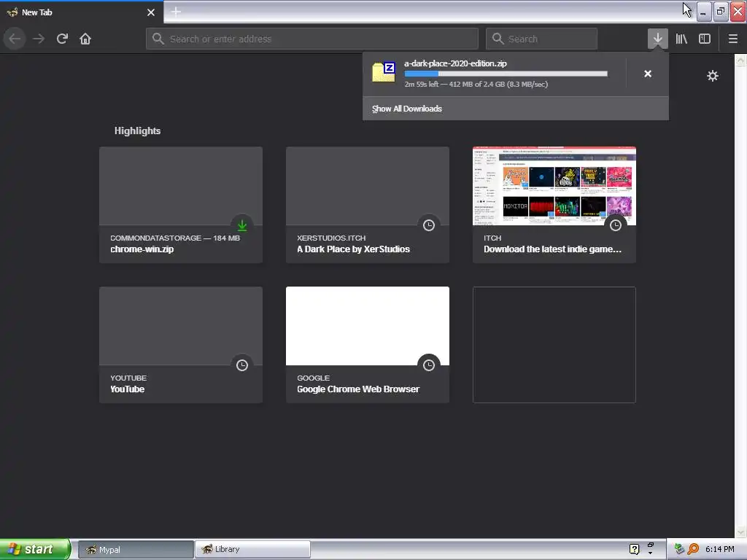Reload the current page
This screenshot has width=747, height=560.
62,39
